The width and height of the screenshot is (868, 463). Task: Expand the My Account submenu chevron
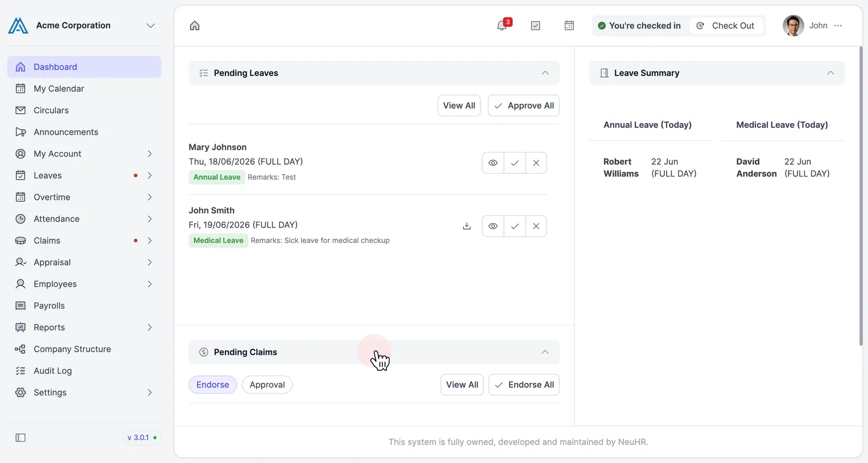pyautogui.click(x=149, y=154)
